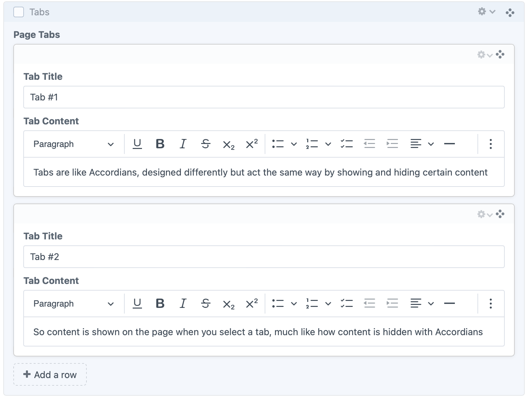Open Paragraph heading dropdown for Tab #2
The width and height of the screenshot is (532, 399).
click(73, 304)
